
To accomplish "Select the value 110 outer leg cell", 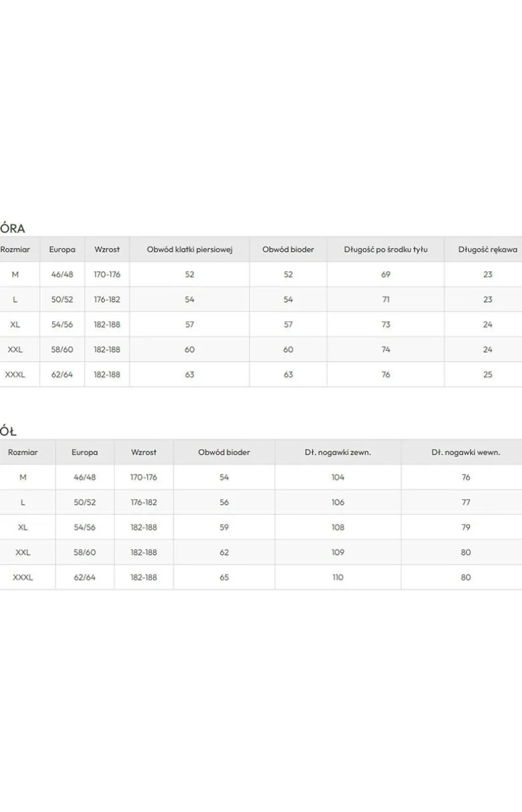I will coord(338,577).
